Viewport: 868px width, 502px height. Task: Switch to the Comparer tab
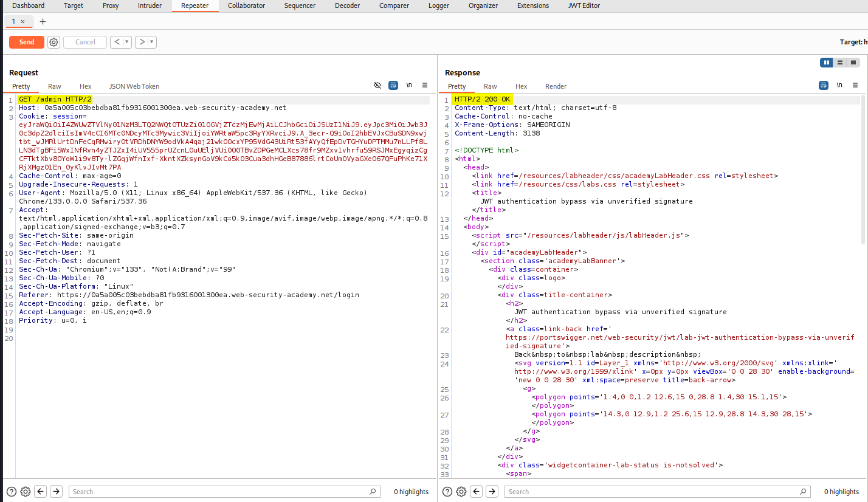pyautogui.click(x=394, y=5)
